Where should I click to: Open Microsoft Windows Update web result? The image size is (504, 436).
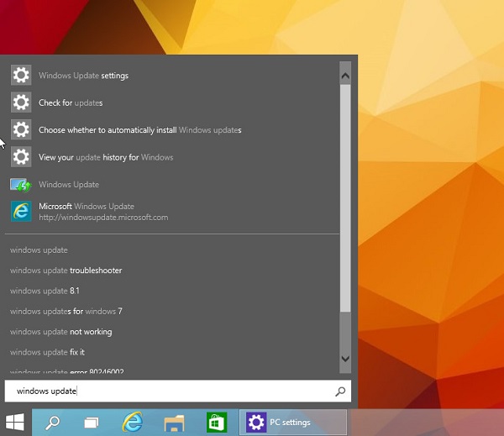[92, 212]
